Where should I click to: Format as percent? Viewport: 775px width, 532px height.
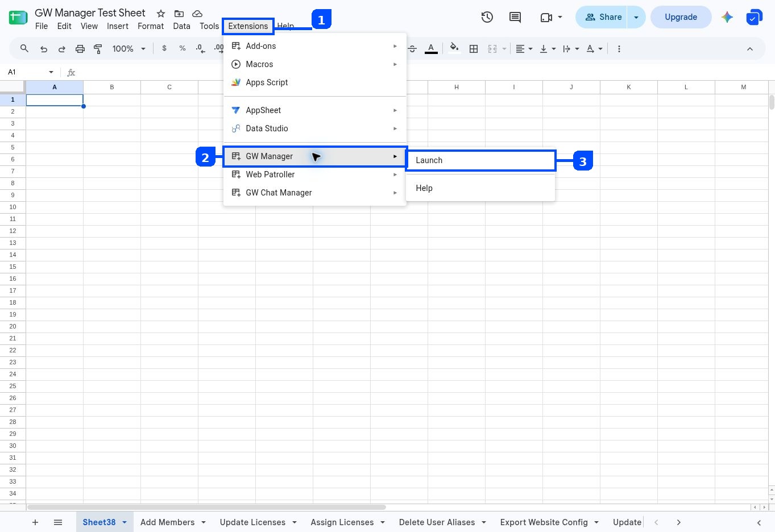click(183, 49)
